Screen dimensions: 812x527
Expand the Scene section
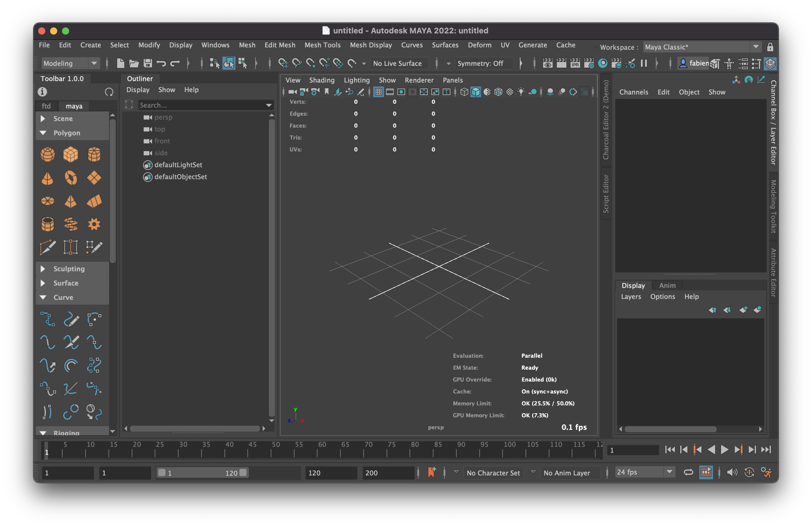(x=72, y=119)
